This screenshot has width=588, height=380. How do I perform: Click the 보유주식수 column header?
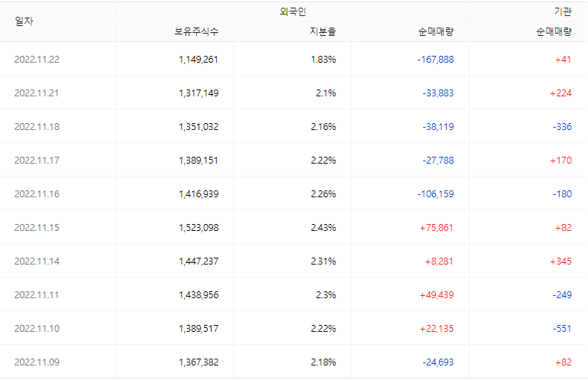point(196,31)
